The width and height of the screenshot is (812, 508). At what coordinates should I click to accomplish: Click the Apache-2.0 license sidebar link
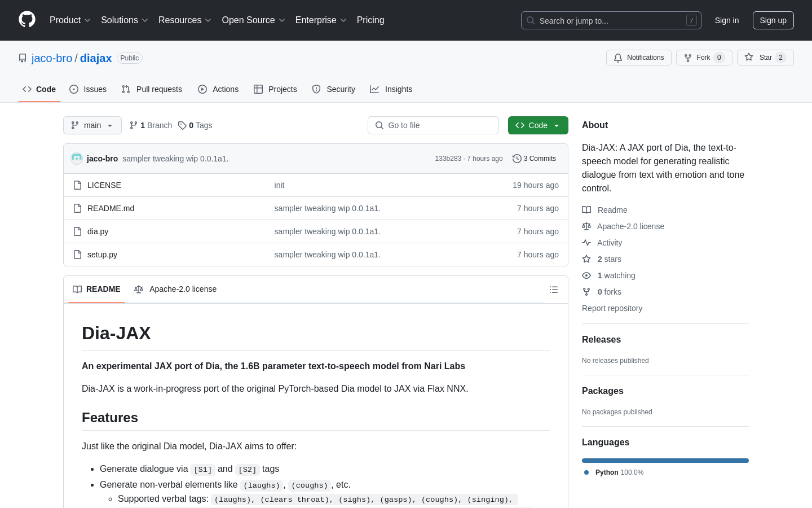click(623, 226)
